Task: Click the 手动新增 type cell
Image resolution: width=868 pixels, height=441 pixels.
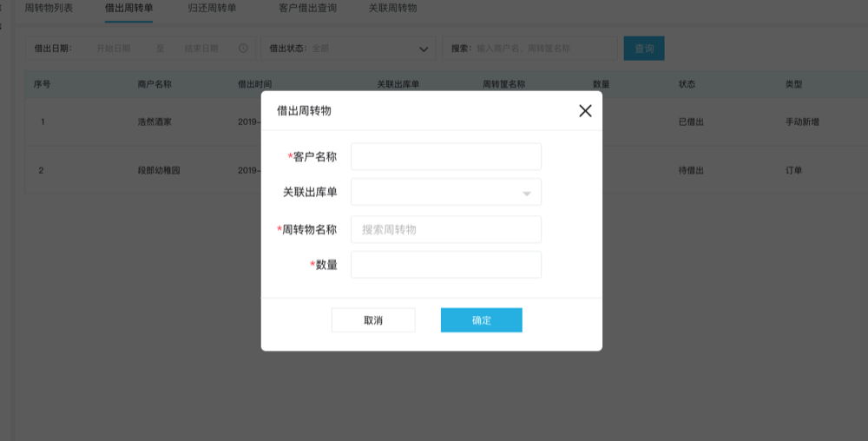Action: [x=802, y=122]
